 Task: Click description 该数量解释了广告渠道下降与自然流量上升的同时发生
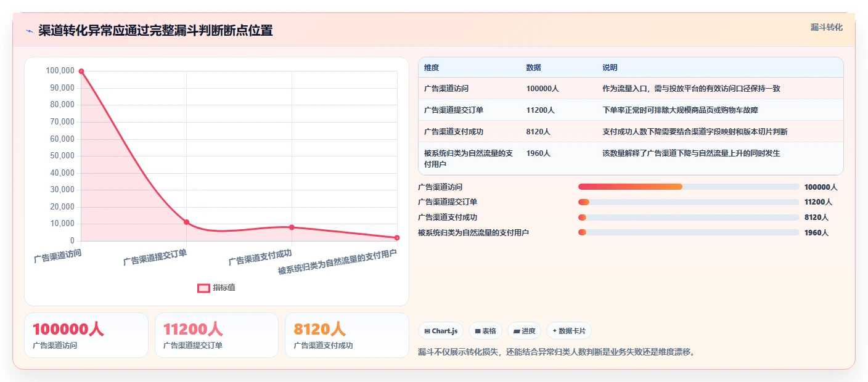point(692,153)
